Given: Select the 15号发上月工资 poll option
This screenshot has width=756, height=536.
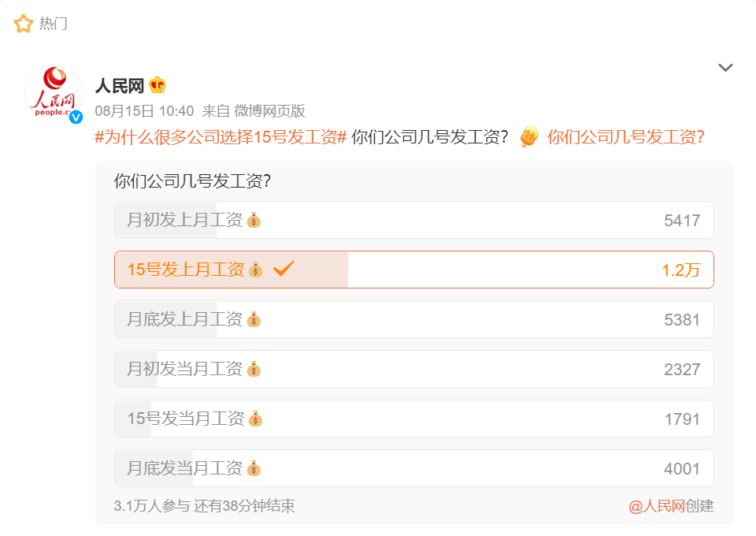Looking at the screenshot, I should click(x=413, y=270).
